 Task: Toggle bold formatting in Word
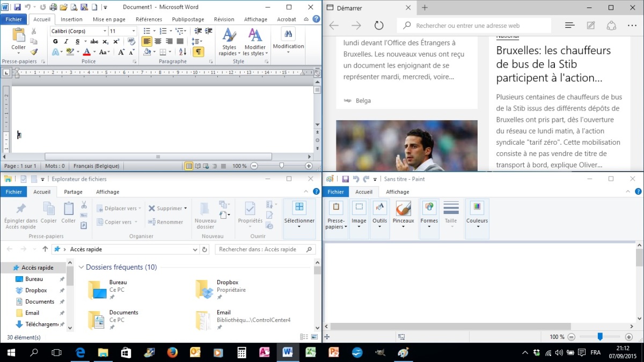(55, 41)
